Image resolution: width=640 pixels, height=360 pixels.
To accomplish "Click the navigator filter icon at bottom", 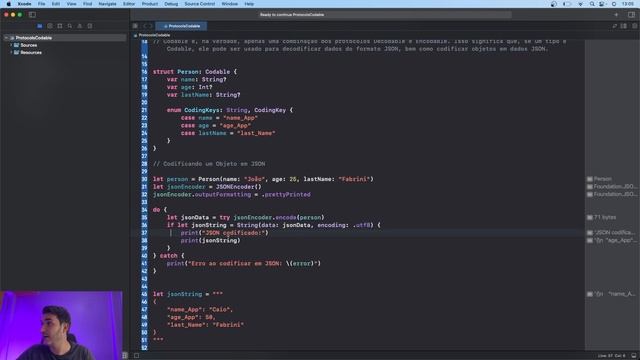I will (125, 356).
